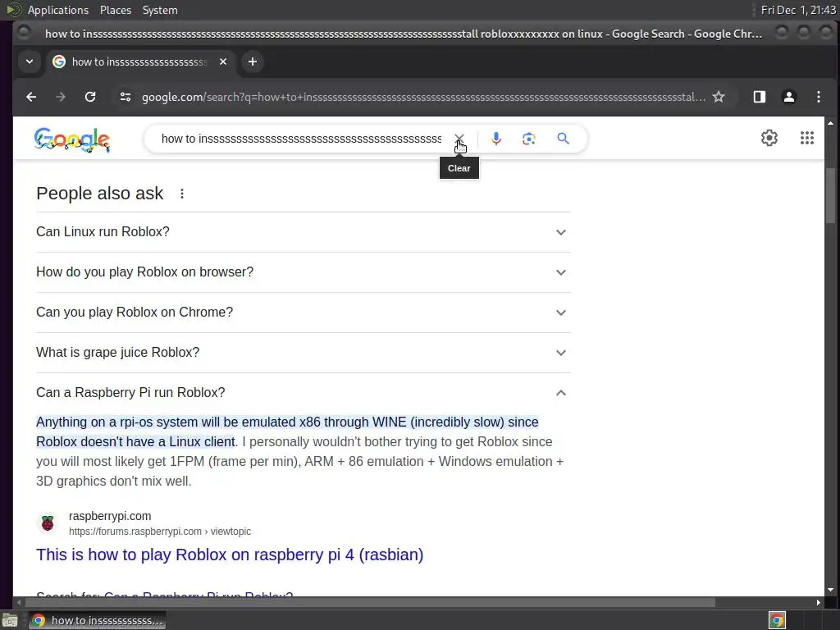This screenshot has width=840, height=630.
Task: Click the horizontal scroll right arrow
Action: point(818,603)
